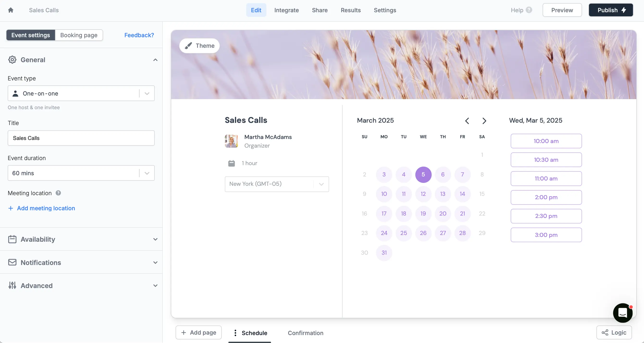Open the Integrate tab

tap(287, 10)
